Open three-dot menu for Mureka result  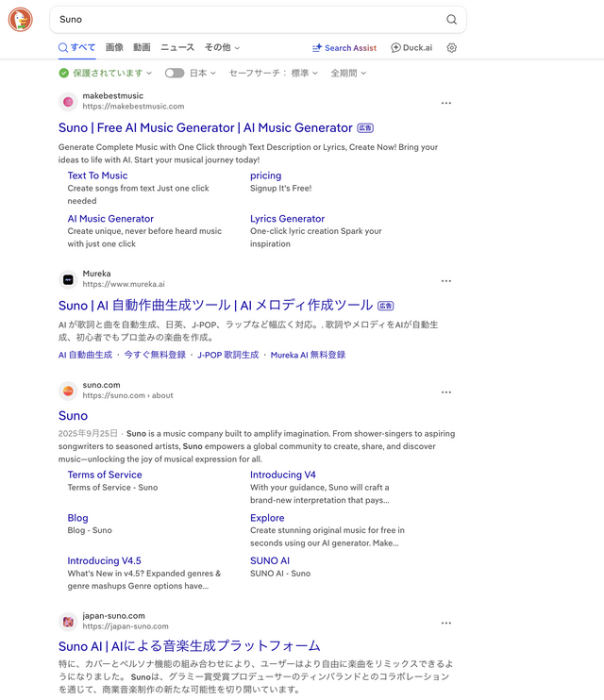click(x=445, y=280)
